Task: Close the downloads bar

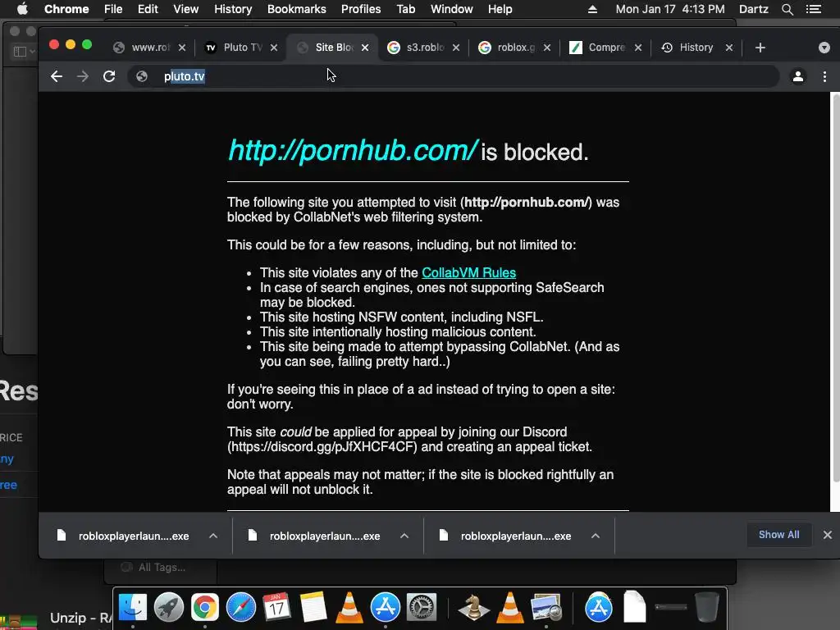Action: pos(828,535)
